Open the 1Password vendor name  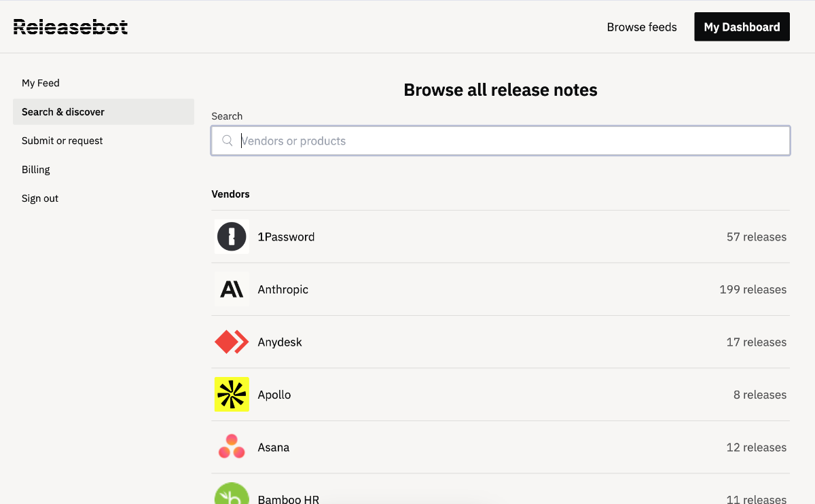(x=286, y=237)
